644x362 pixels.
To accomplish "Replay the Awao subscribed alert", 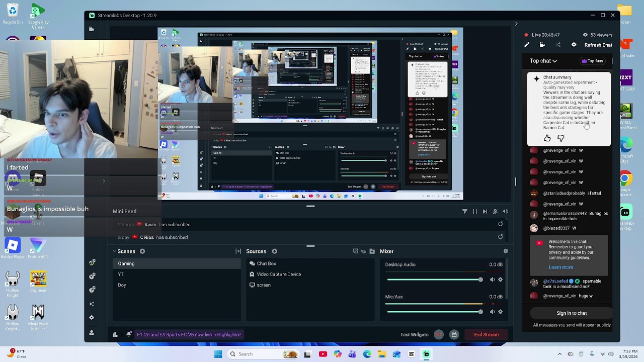I will pyautogui.click(x=500, y=224).
